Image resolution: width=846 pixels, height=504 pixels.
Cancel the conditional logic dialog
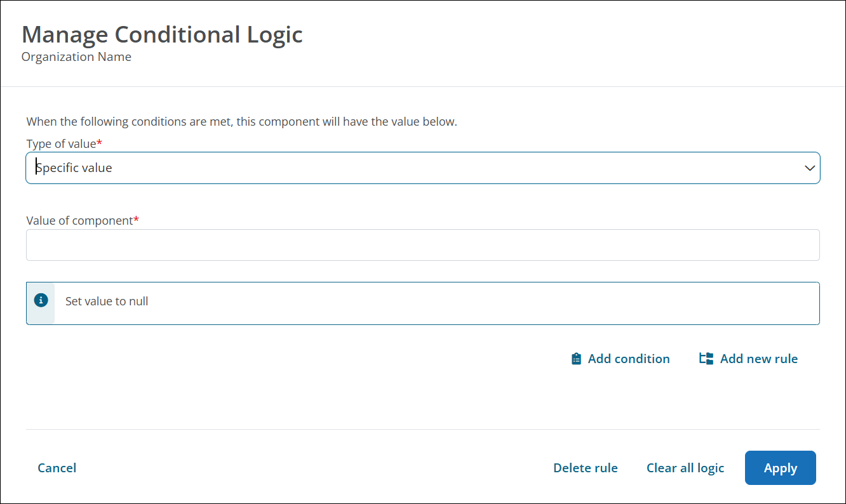point(57,468)
